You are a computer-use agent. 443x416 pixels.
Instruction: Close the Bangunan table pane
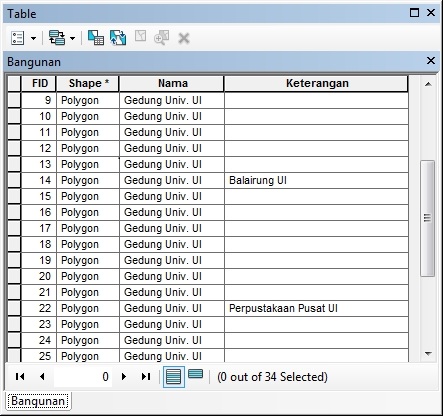tap(431, 61)
